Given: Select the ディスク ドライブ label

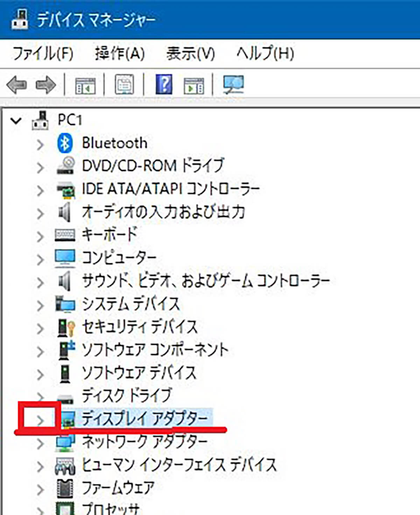Looking at the screenshot, I should coord(127,396).
